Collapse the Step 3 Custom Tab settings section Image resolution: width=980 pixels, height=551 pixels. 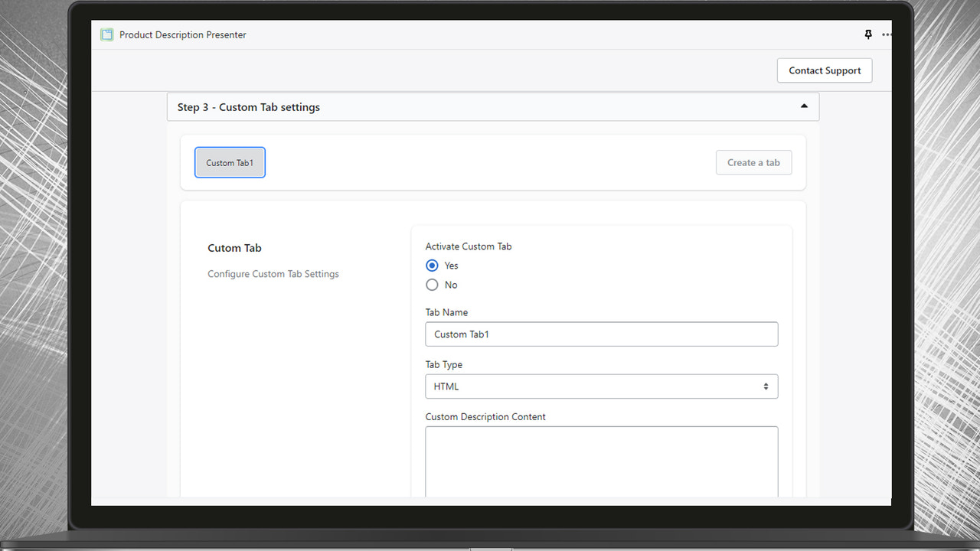(x=804, y=106)
